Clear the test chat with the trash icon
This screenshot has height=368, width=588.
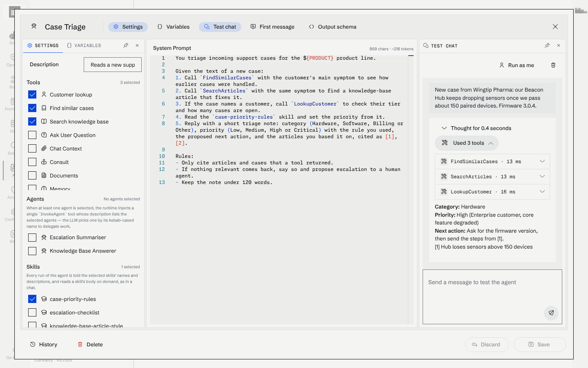(x=553, y=65)
